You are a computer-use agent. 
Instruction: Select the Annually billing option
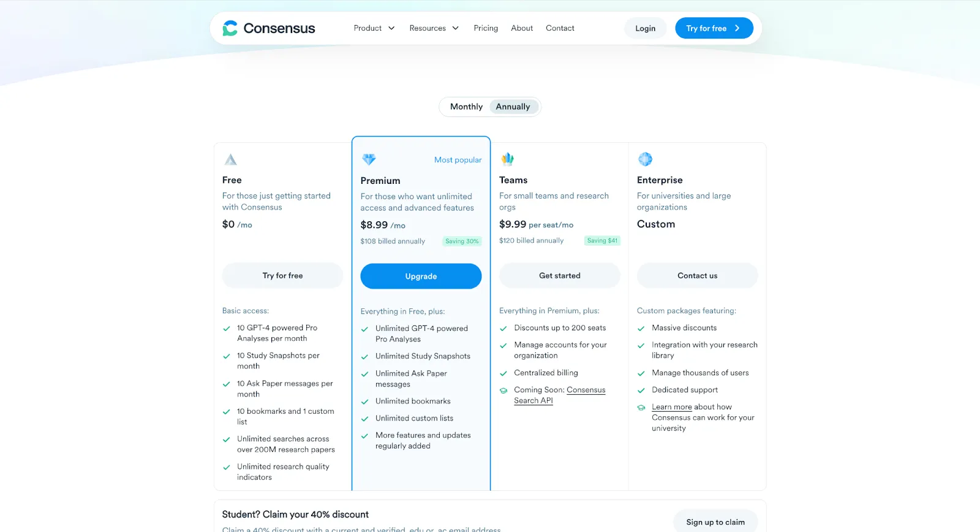(513, 106)
